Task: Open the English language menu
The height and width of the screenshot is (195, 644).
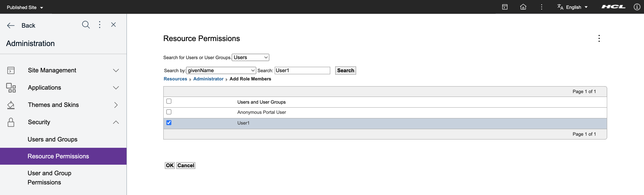Action: click(573, 7)
